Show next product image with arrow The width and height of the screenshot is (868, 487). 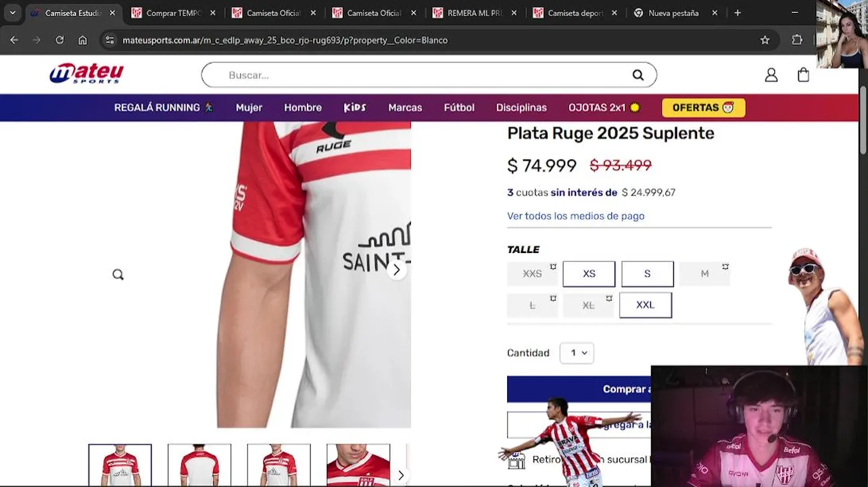click(x=396, y=270)
